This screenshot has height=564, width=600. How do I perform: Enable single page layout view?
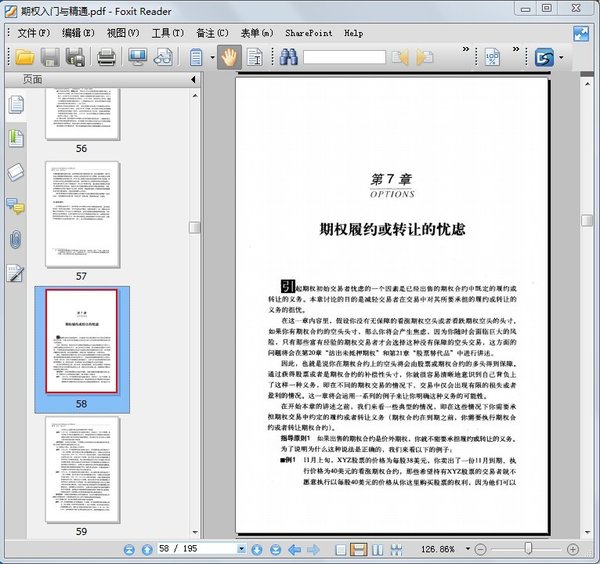[340, 549]
